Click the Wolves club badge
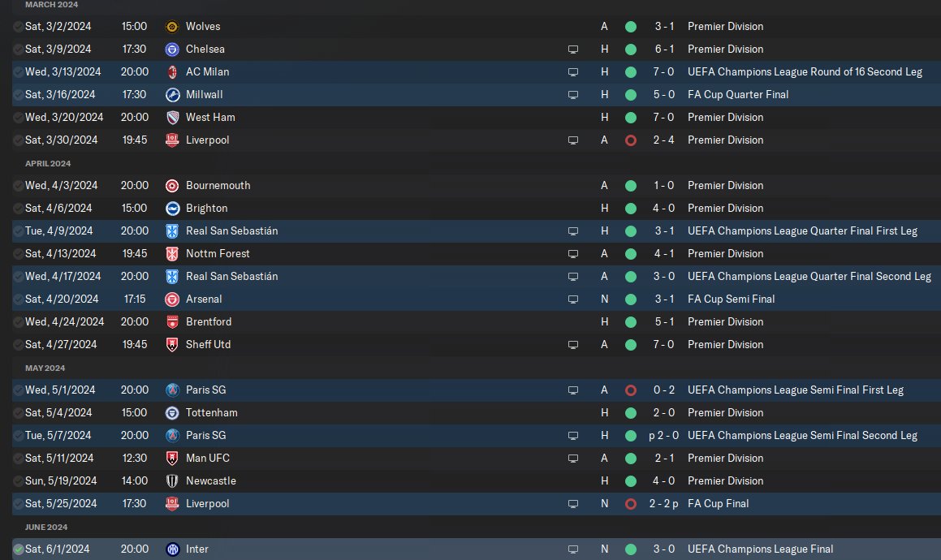 tap(171, 27)
